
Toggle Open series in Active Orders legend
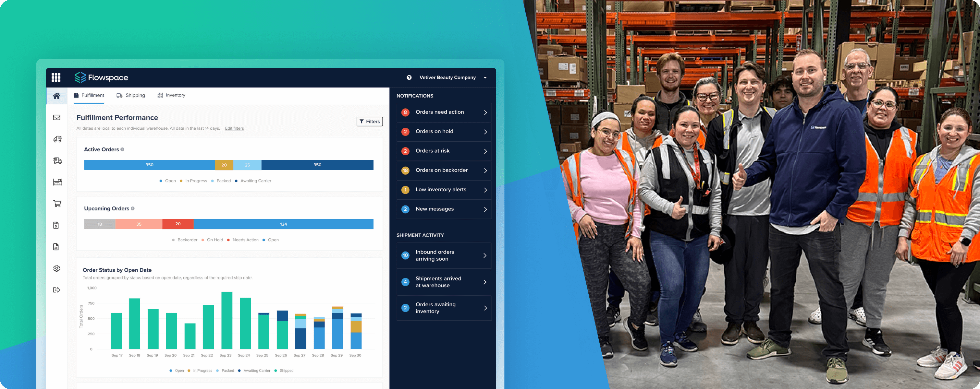tap(168, 181)
